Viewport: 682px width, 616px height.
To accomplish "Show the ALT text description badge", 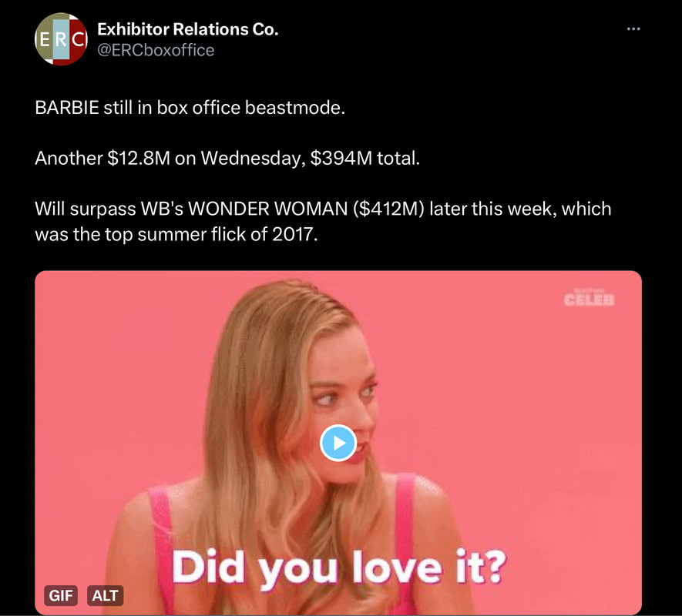I will point(106,595).
